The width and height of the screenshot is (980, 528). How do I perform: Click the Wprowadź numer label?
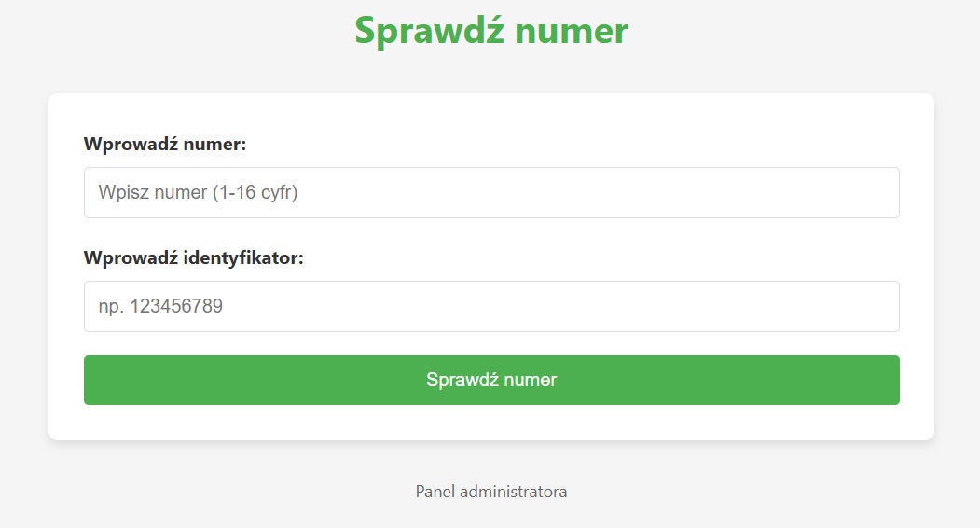coord(165,145)
